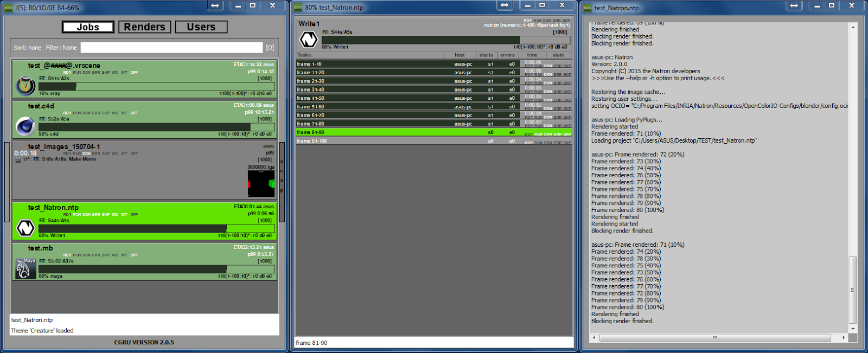Click log line 'Copyright (C) 2015 the Natron developers'
868x353 pixels.
click(646, 71)
